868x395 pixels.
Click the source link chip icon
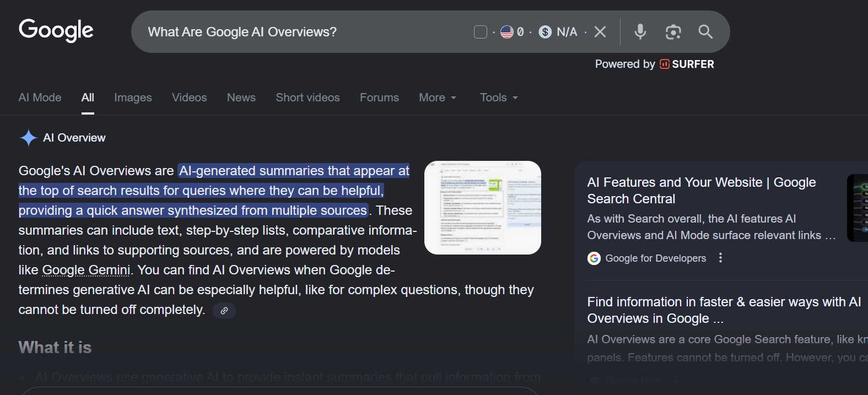224,311
